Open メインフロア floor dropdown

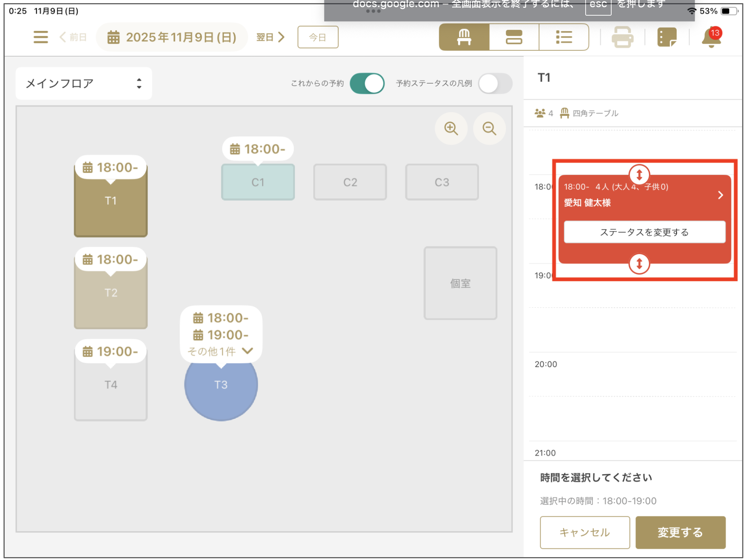point(84,84)
